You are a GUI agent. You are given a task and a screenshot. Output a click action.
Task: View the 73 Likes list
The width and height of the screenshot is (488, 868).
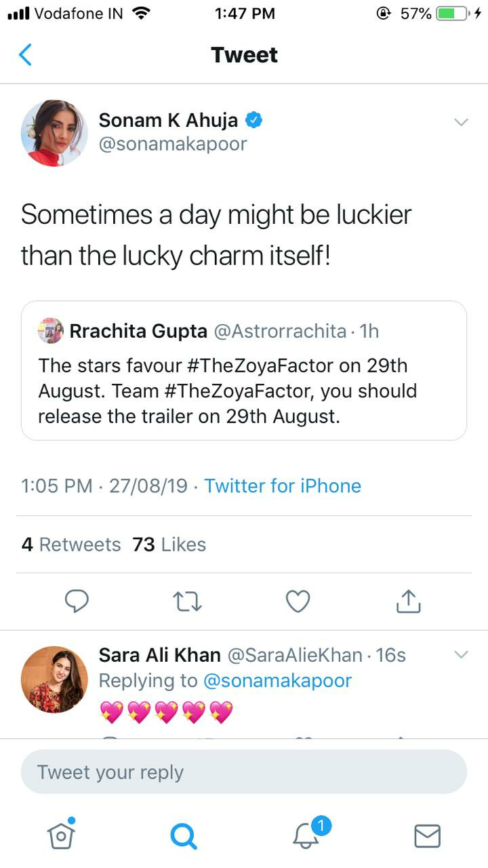(169, 545)
